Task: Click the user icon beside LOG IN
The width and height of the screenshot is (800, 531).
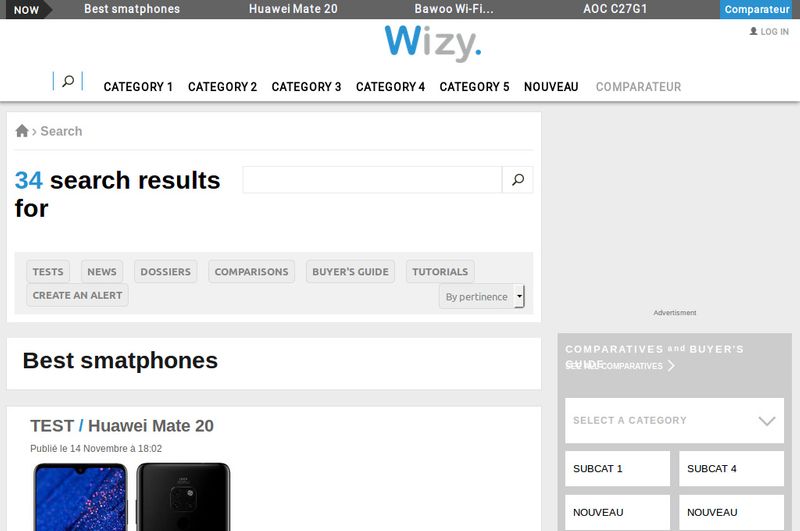Action: (753, 31)
